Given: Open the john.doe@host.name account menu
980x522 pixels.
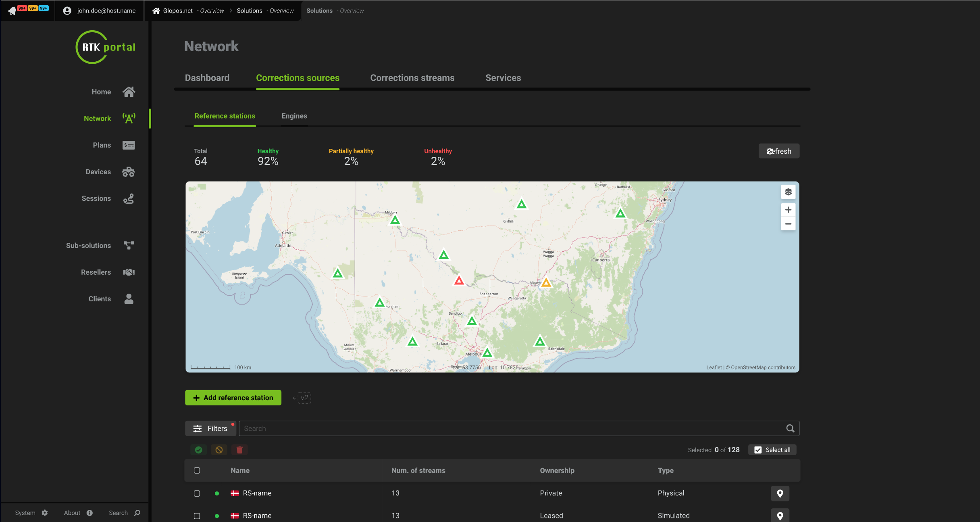Looking at the screenshot, I should point(100,10).
